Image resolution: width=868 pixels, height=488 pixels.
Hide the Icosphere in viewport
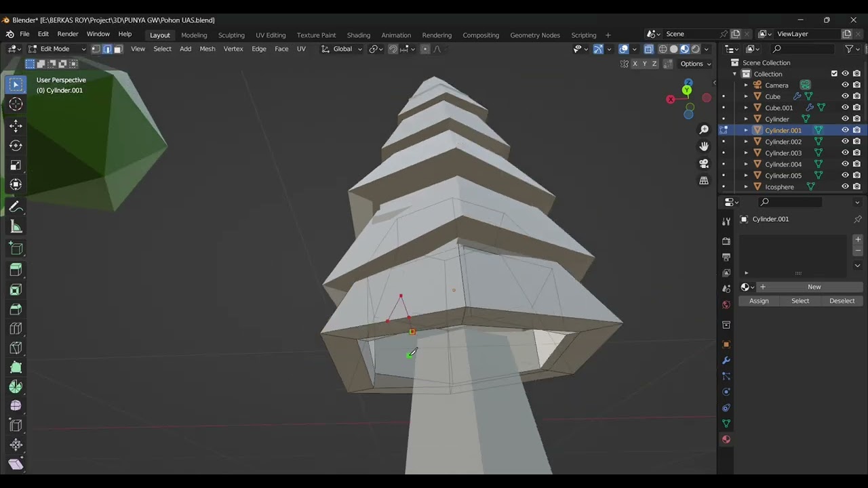click(846, 187)
